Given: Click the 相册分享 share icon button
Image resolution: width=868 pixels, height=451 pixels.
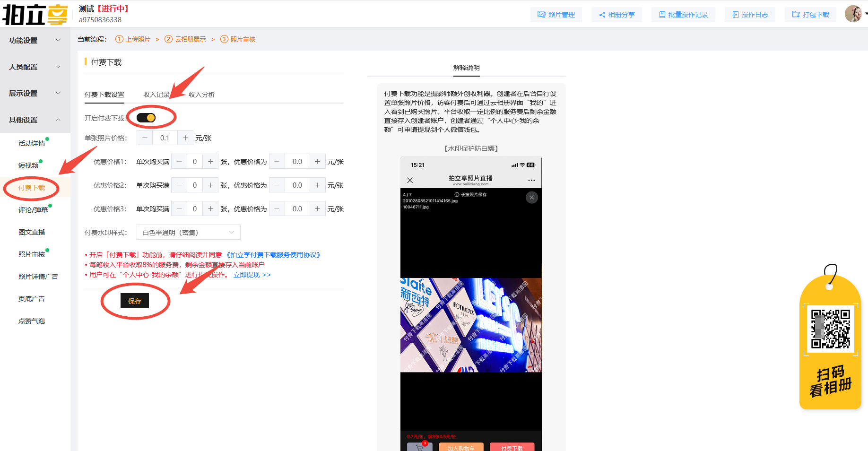Looking at the screenshot, I should tap(616, 15).
